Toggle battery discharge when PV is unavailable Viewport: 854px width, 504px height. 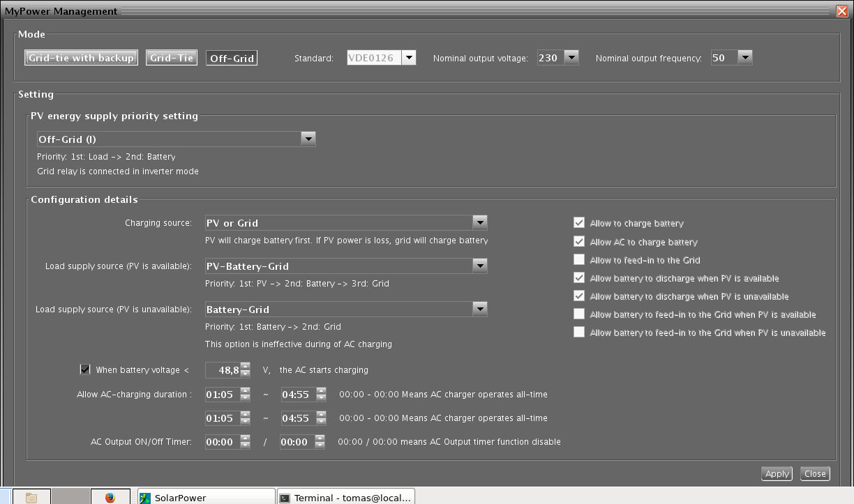click(x=579, y=296)
